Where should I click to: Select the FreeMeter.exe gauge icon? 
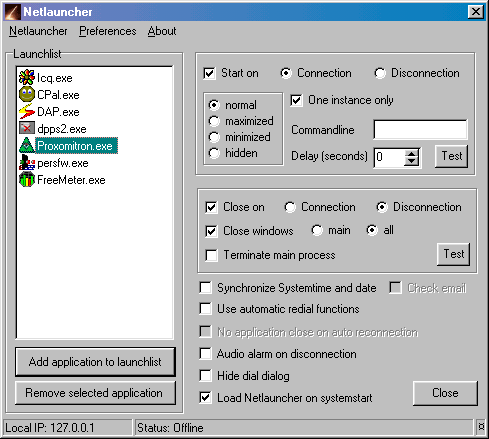[x=27, y=180]
